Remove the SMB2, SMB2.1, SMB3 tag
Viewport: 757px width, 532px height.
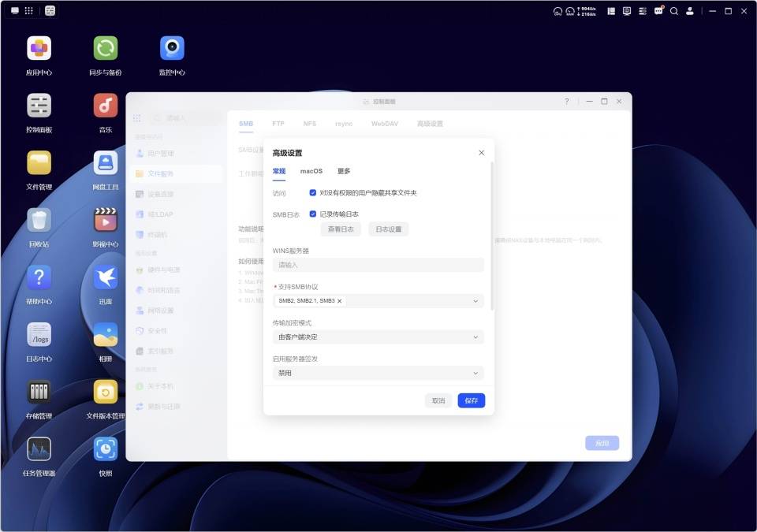(339, 301)
